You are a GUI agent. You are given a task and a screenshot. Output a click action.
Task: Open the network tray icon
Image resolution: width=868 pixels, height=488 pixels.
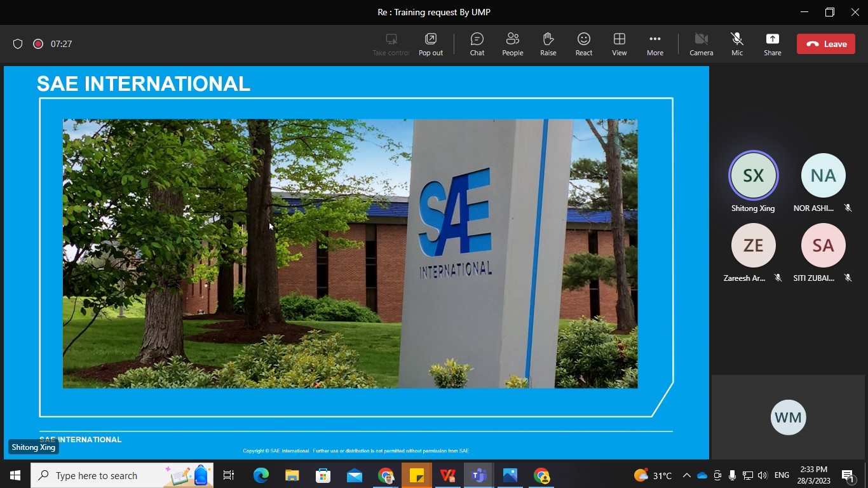click(x=748, y=475)
